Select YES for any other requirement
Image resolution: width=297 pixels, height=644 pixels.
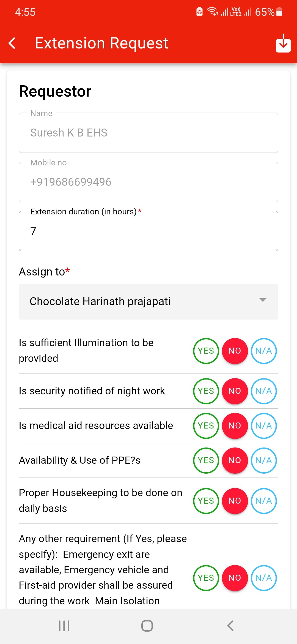coord(206,578)
